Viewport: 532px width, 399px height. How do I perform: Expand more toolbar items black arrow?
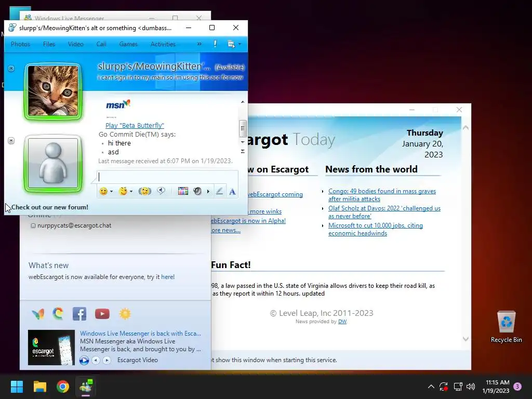click(208, 192)
